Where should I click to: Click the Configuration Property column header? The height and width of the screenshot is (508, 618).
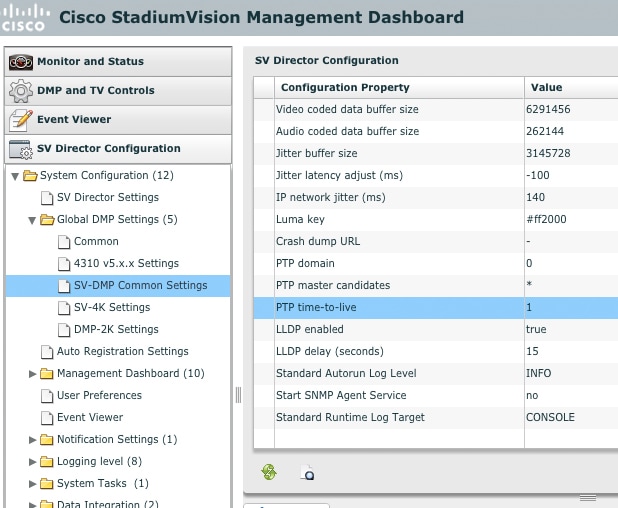(x=399, y=87)
